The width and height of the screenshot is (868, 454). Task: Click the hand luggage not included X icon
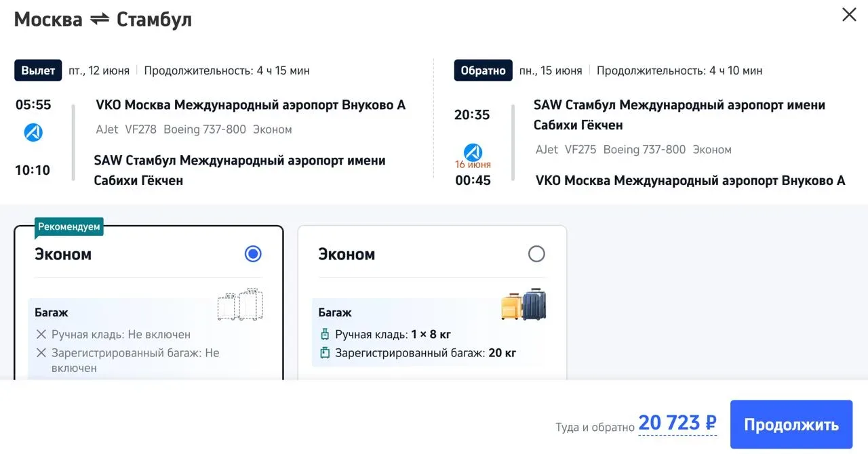[41, 334]
